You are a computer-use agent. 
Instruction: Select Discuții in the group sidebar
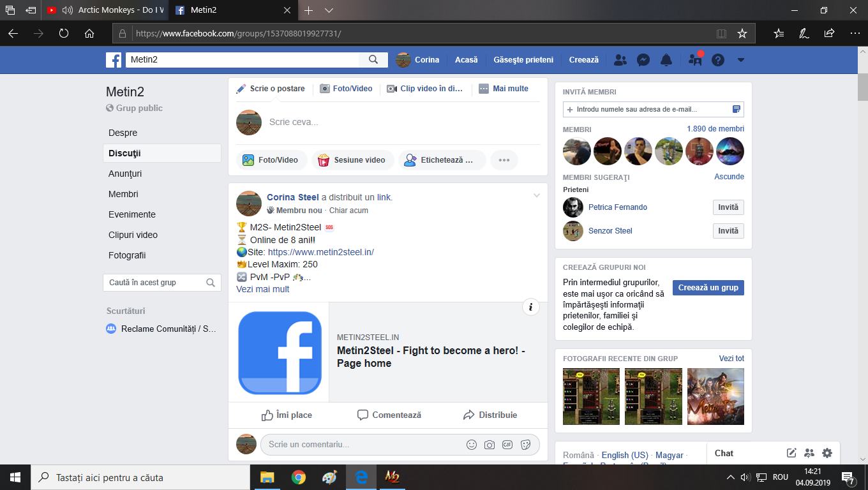[162, 153]
